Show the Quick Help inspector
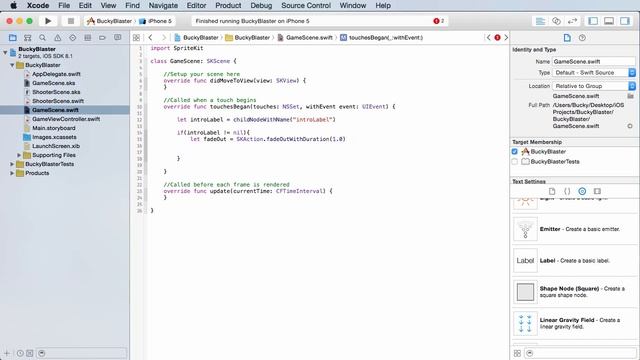The height and width of the screenshot is (360, 640). 582,38
